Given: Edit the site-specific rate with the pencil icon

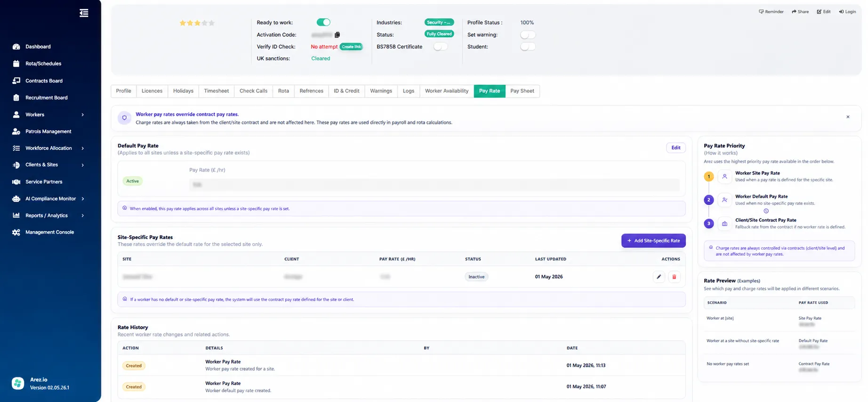Looking at the screenshot, I should 659,277.
